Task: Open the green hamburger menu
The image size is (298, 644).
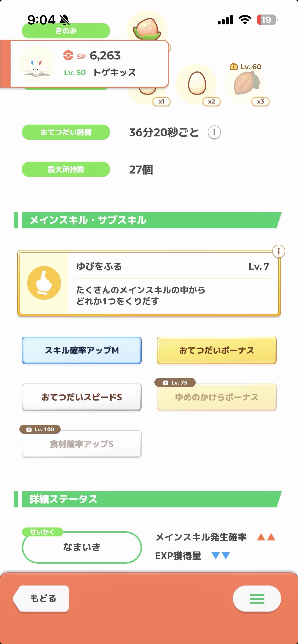Action: coord(257,599)
